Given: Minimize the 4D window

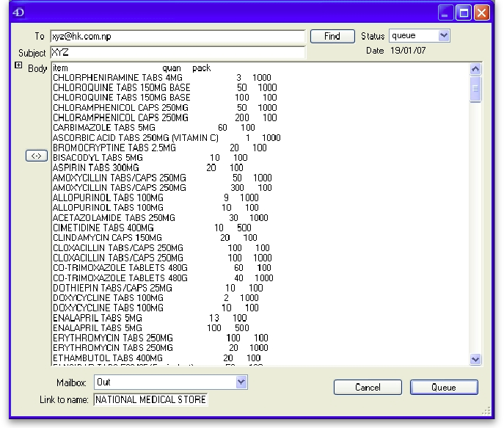Looking at the screenshot, I should [x=447, y=12].
